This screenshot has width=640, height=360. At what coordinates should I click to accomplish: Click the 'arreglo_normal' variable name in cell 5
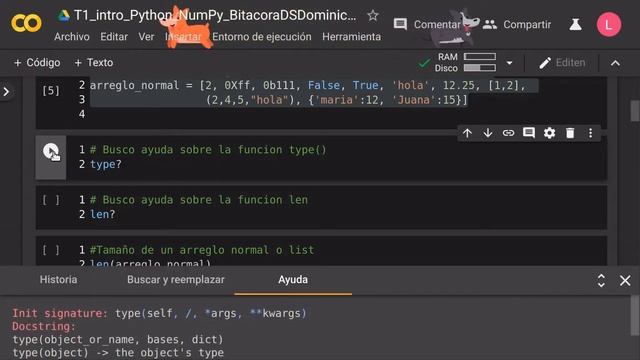click(x=134, y=85)
